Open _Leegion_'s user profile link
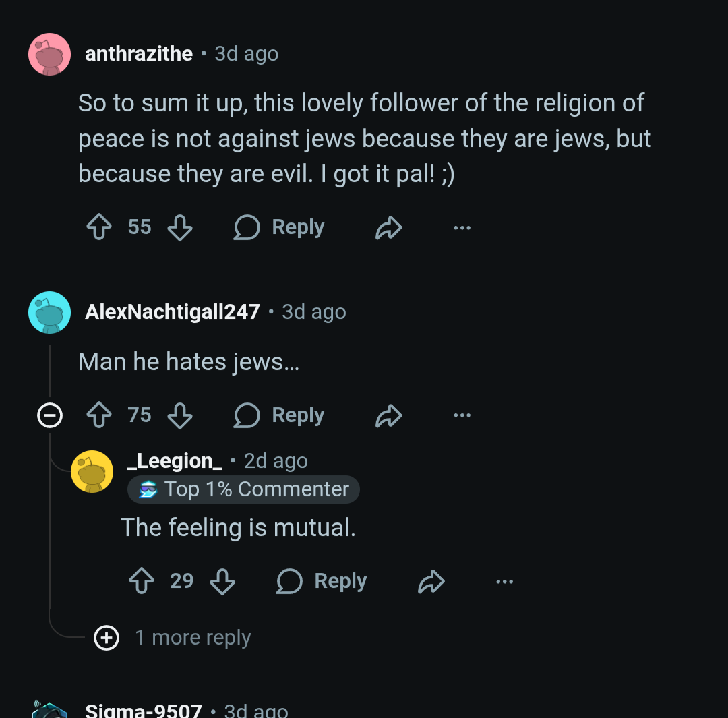The height and width of the screenshot is (718, 728). (x=175, y=460)
